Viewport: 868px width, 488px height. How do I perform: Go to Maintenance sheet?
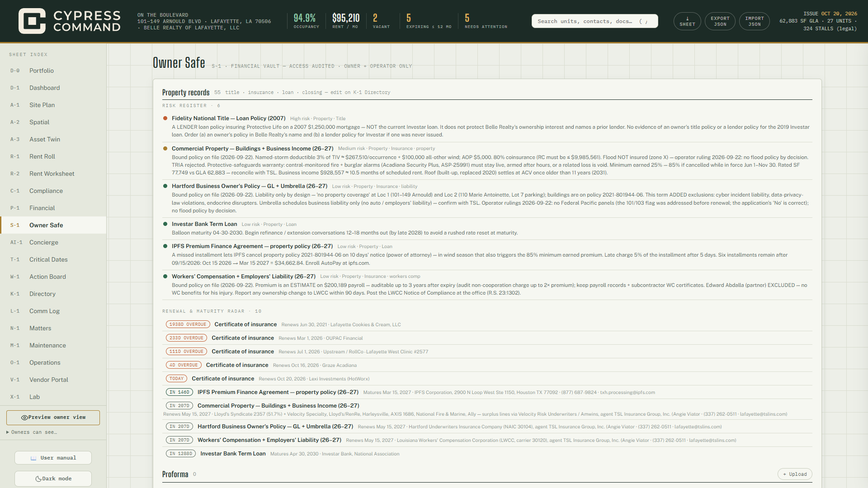(53, 346)
